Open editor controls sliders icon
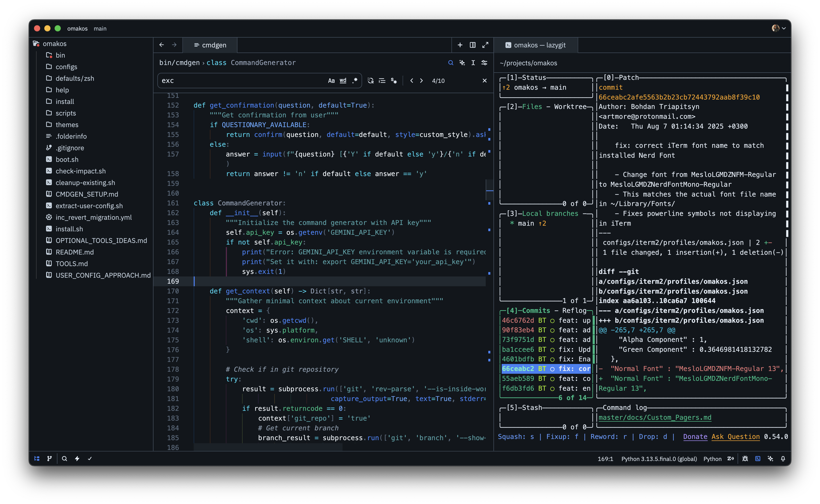Image resolution: width=820 pixels, height=504 pixels. click(x=484, y=63)
